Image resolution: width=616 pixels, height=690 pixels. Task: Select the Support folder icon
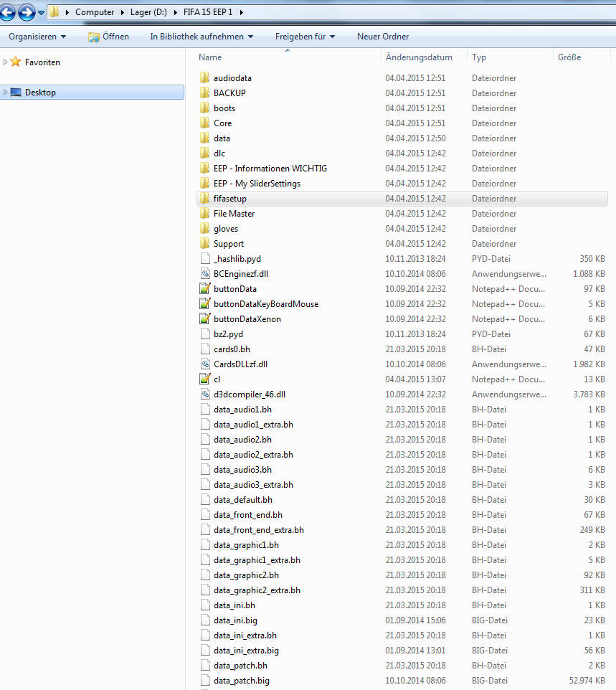204,243
